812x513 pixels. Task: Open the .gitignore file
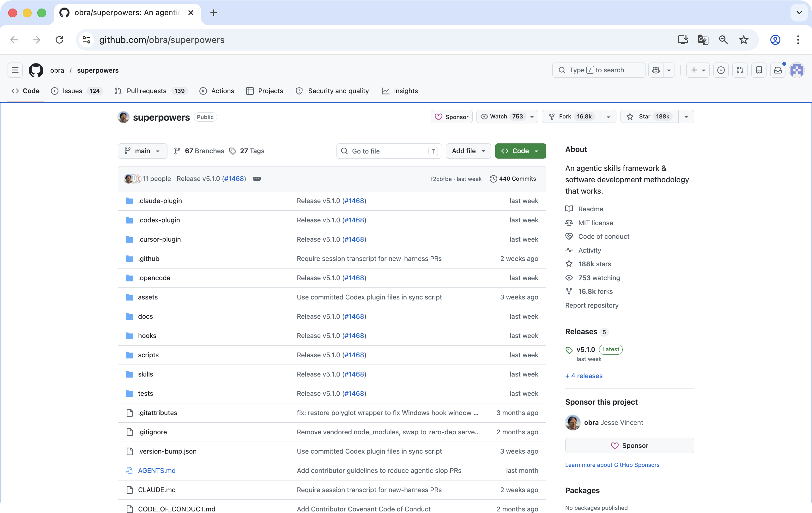point(152,432)
